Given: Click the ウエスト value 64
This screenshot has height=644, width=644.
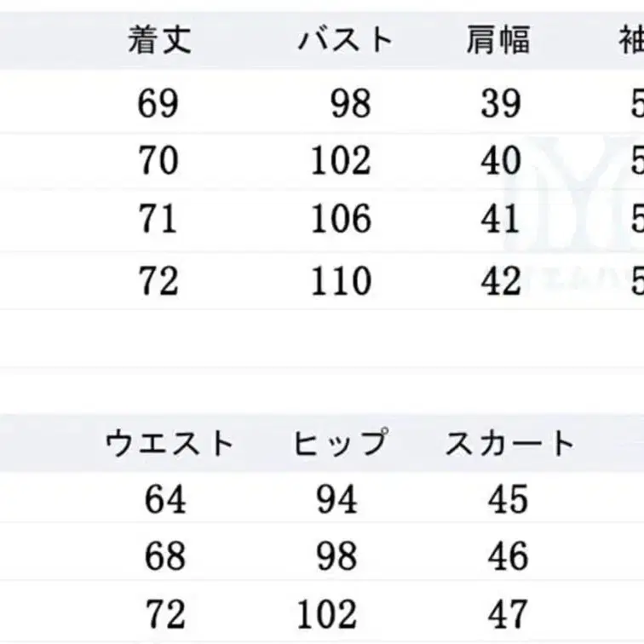Looking at the screenshot, I should [165, 499].
